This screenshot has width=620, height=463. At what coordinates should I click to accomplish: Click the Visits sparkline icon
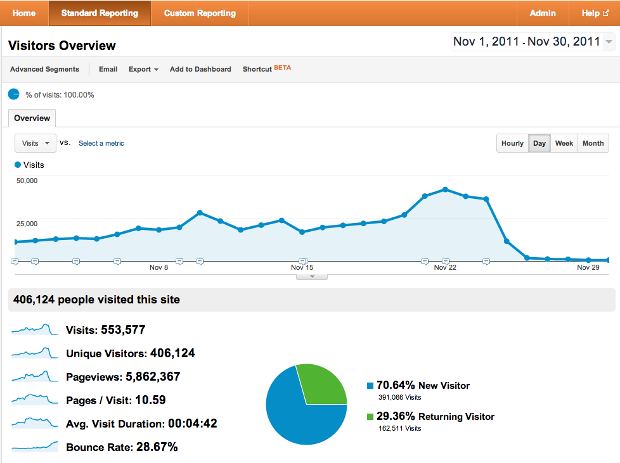[x=34, y=329]
